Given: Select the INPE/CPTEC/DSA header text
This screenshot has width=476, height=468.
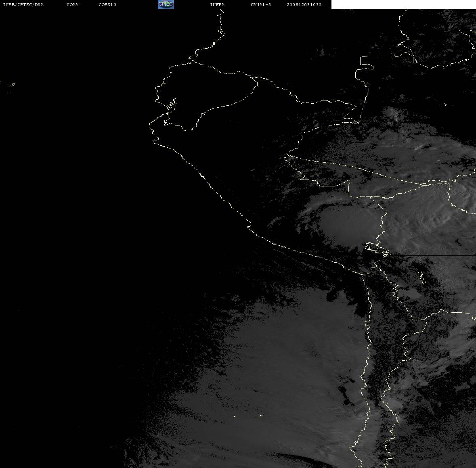Looking at the screenshot, I should pyautogui.click(x=23, y=4).
